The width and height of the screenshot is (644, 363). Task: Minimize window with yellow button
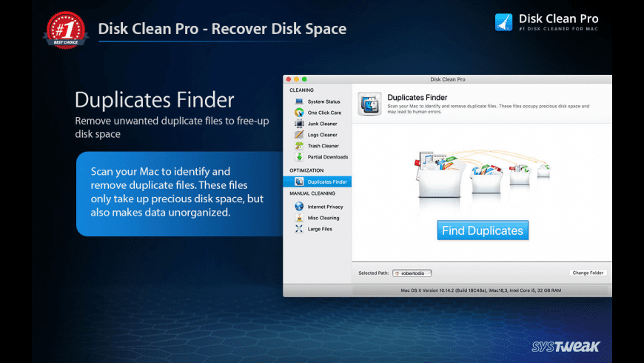(297, 79)
